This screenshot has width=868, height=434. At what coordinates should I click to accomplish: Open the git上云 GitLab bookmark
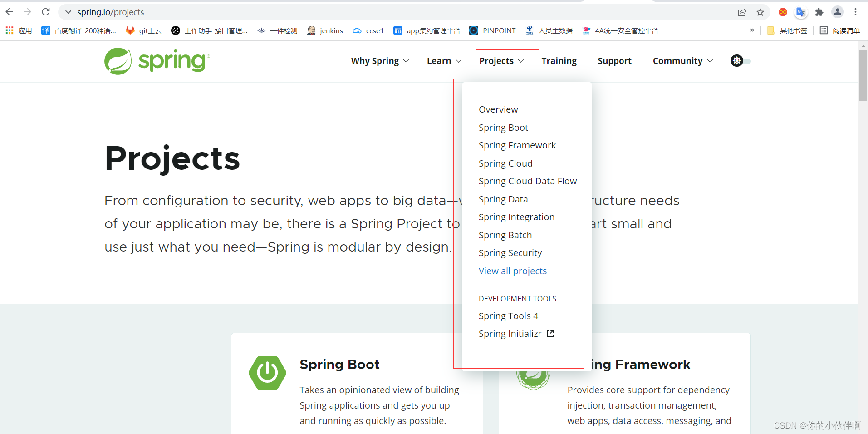[144, 30]
